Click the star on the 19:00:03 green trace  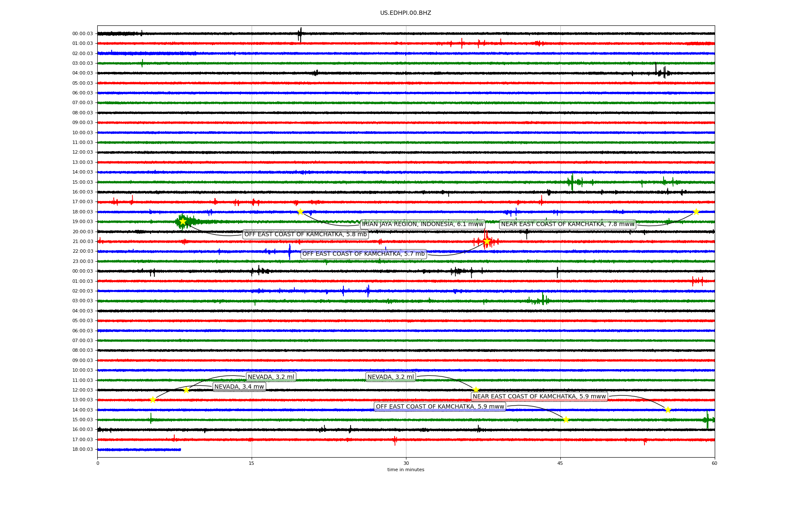[x=183, y=221]
